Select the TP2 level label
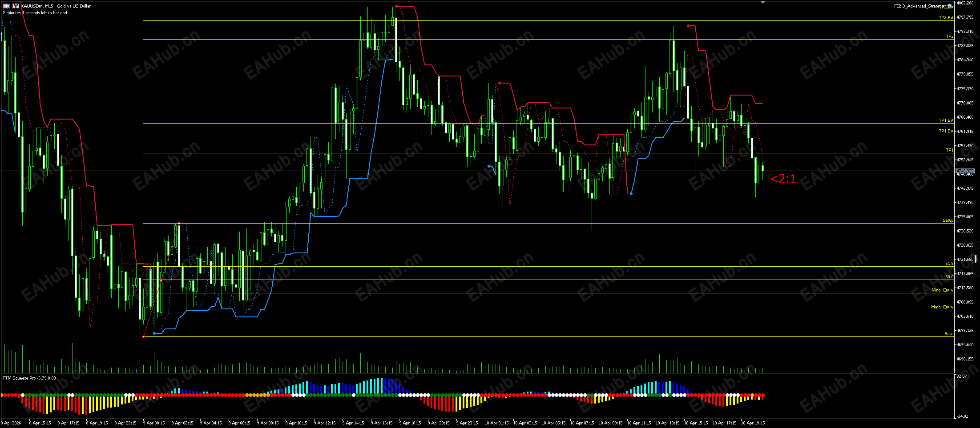The width and height of the screenshot is (980, 428). coord(949,36)
